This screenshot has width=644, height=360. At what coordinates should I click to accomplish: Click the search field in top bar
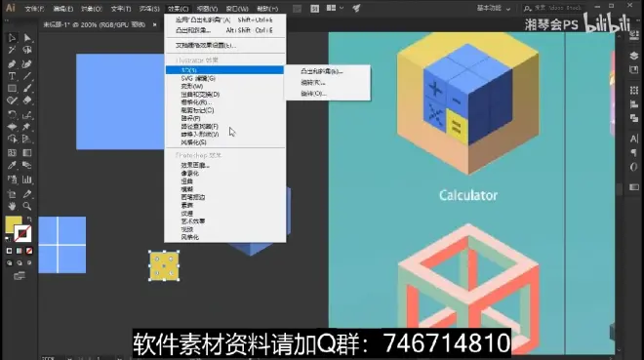coord(553,8)
